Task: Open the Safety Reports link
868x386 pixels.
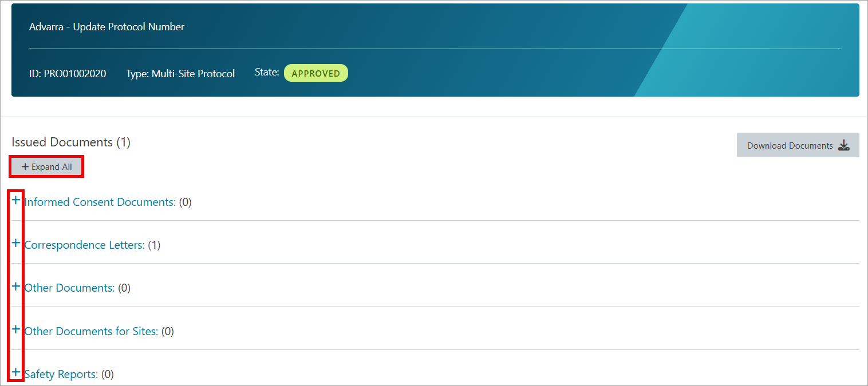Action: (61, 374)
